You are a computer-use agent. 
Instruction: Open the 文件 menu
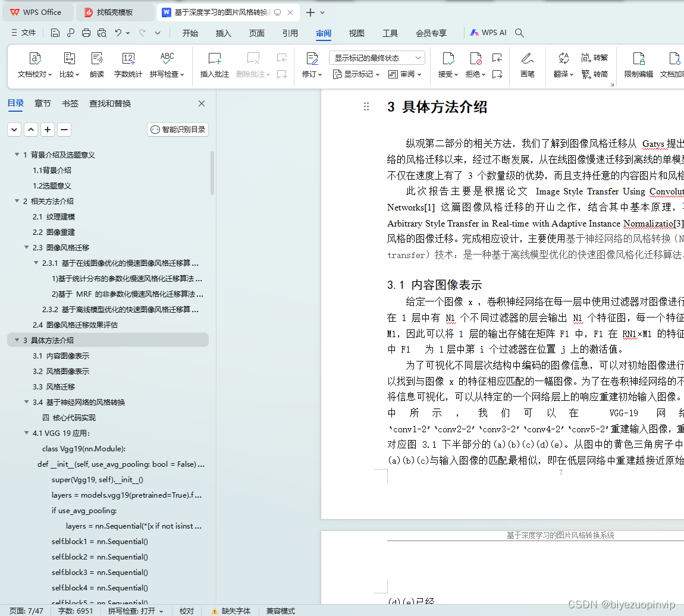(24, 33)
